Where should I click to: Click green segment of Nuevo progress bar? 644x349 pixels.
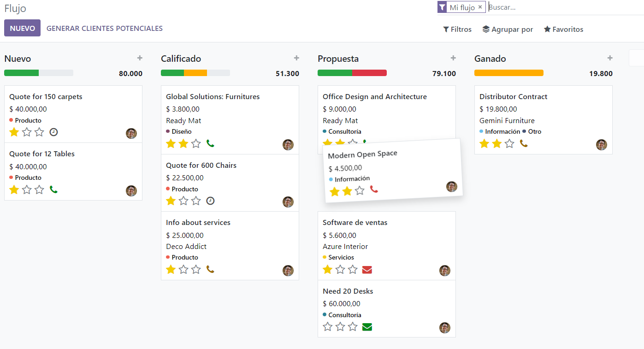pyautogui.click(x=21, y=73)
